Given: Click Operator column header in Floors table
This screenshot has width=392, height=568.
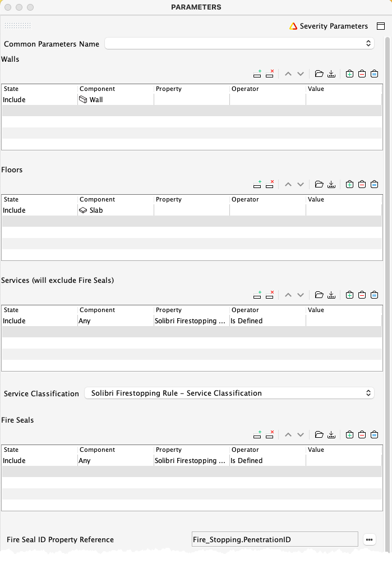Looking at the screenshot, I should click(268, 199).
